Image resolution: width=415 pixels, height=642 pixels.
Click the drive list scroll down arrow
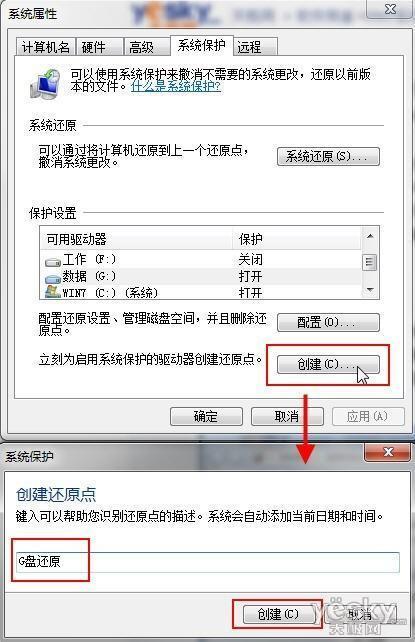(370, 290)
